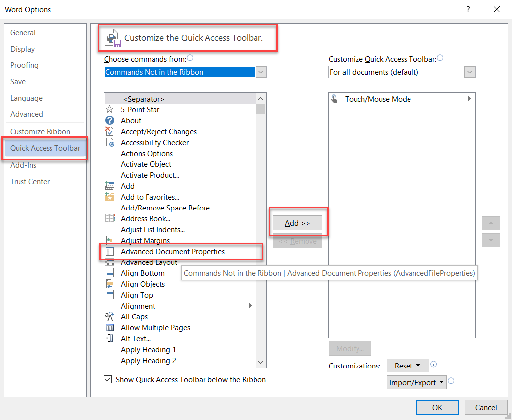
Task: Click the Choose commands from info icon
Action: coord(190,58)
